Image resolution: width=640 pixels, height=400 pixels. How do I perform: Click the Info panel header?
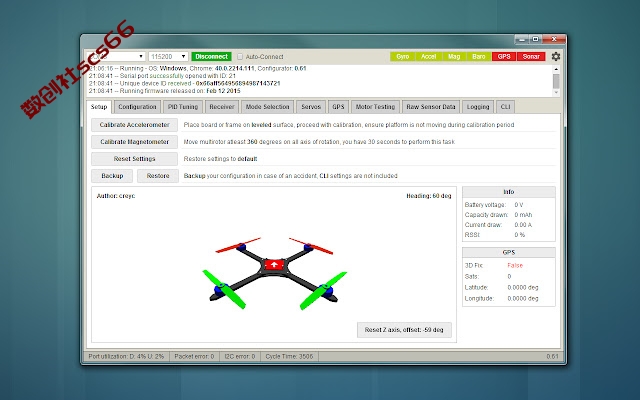click(509, 192)
